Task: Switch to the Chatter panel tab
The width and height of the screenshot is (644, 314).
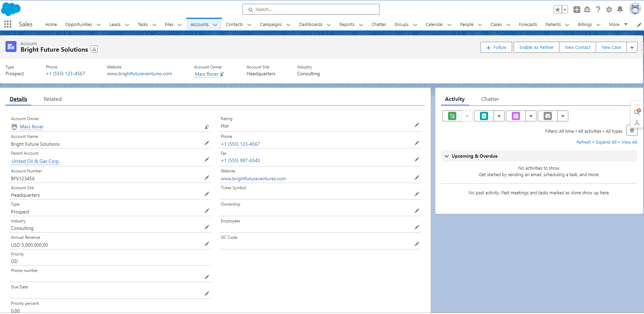Action: click(490, 99)
